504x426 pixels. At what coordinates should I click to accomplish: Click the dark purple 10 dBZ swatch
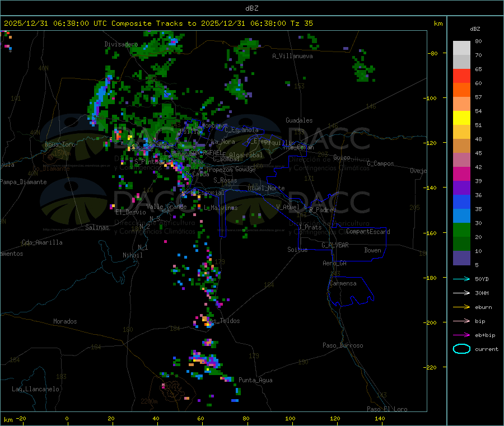point(461,258)
